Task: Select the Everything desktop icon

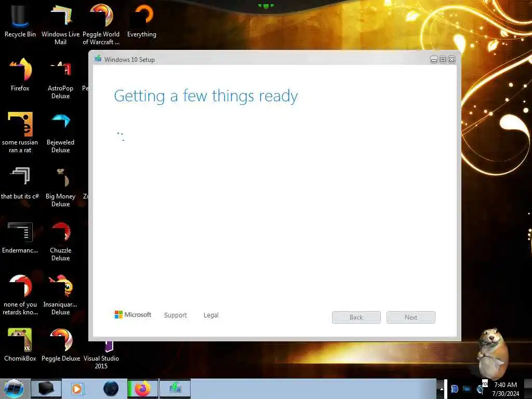Action: tap(142, 20)
